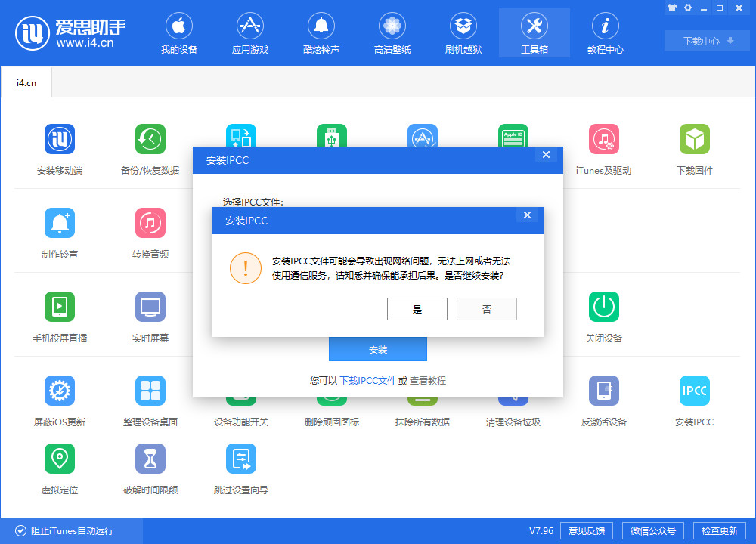Open the 备份/恢复数据 backup tool
The image size is (756, 544).
[150, 139]
